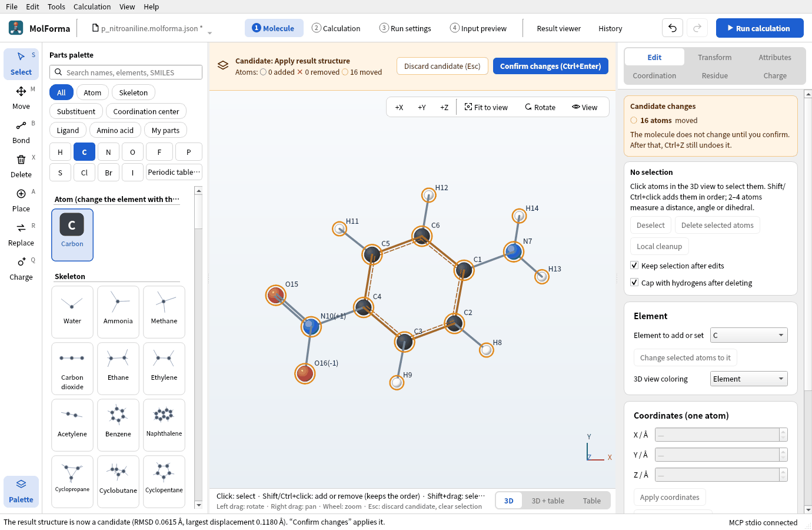Select the Place atom tool
This screenshot has width=812, height=530.
[21, 200]
